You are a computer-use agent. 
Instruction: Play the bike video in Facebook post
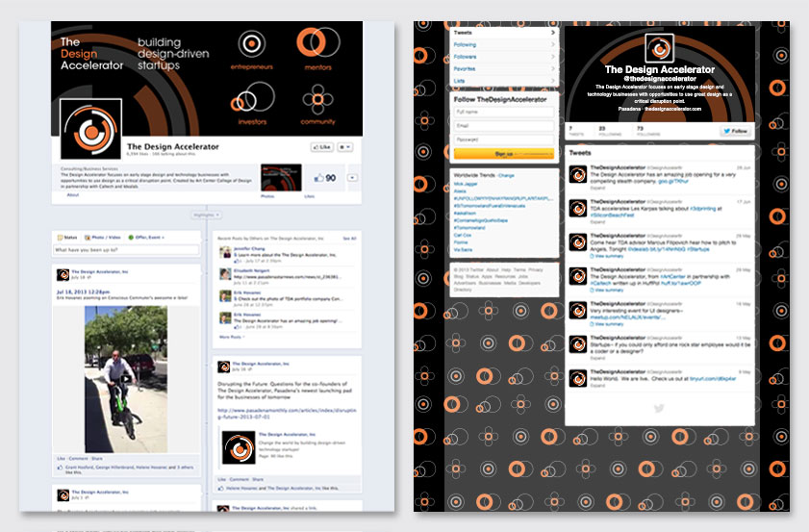pyautogui.click(x=126, y=379)
